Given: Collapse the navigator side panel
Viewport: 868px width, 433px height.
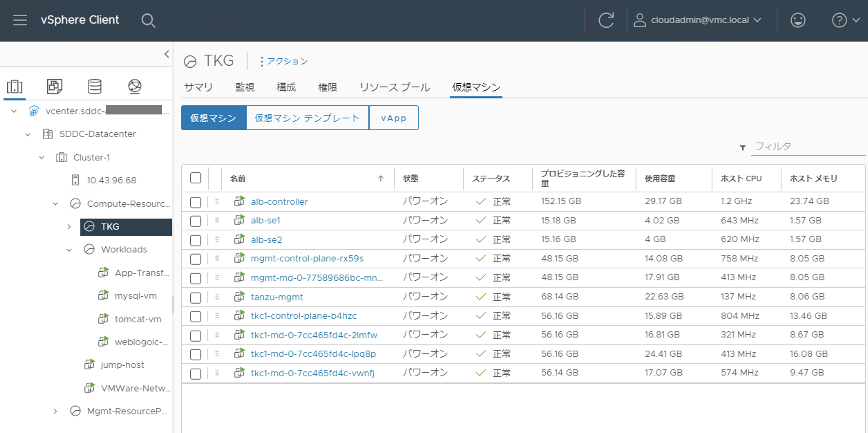Looking at the screenshot, I should tap(167, 54).
